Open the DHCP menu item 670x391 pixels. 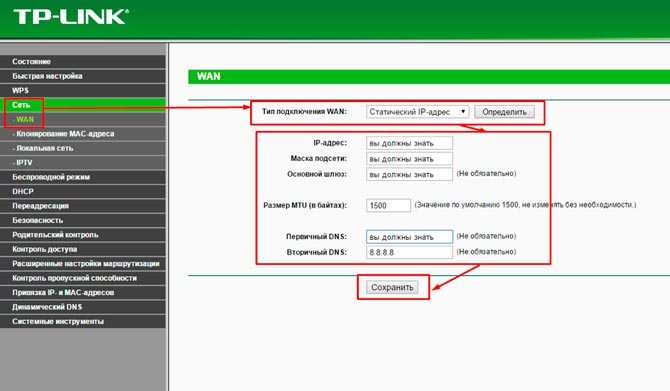click(83, 191)
